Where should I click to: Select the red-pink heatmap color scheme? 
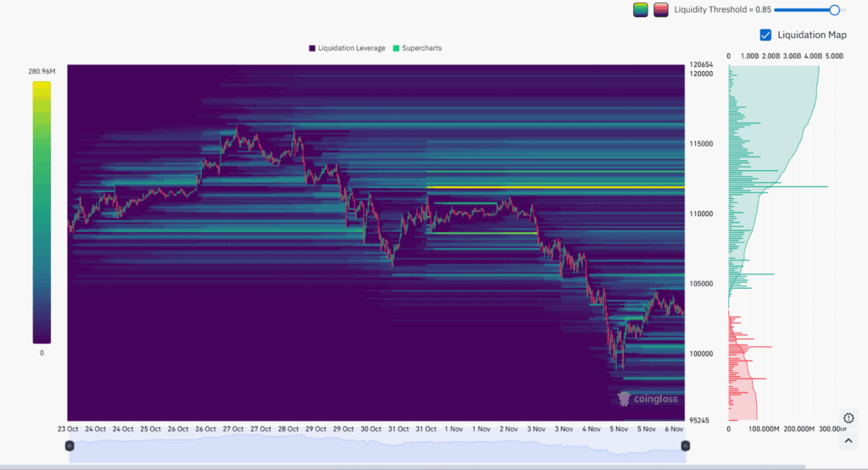(x=661, y=10)
